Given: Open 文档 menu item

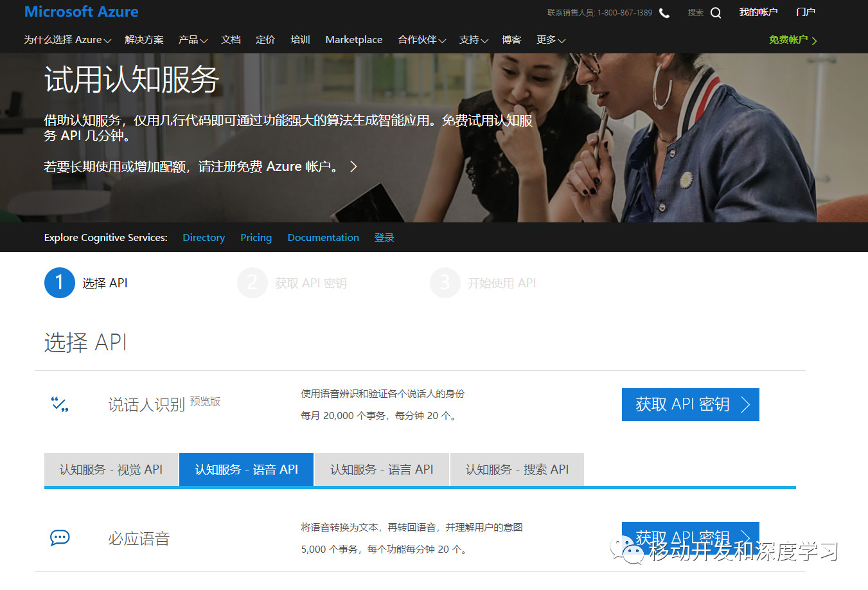Looking at the screenshot, I should (x=231, y=40).
